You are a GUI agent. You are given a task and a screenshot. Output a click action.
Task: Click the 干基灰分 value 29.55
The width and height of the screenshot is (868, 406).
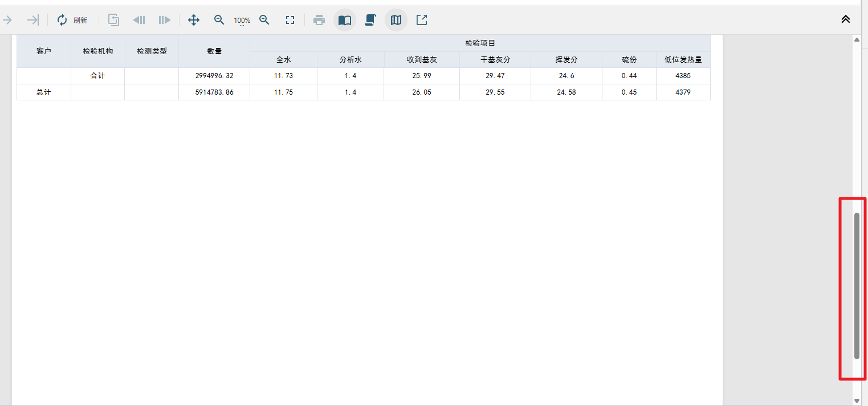click(495, 92)
